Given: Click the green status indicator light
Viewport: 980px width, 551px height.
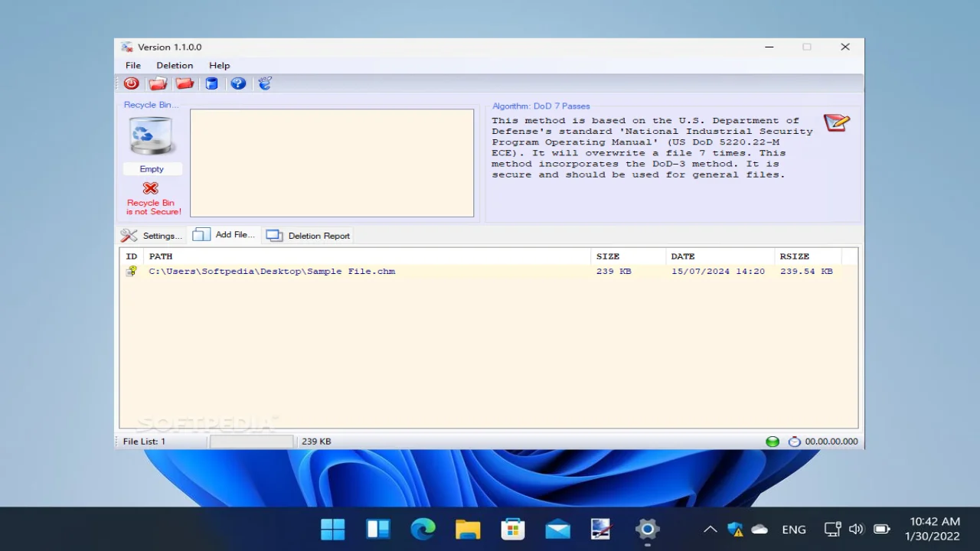Looking at the screenshot, I should coord(773,442).
